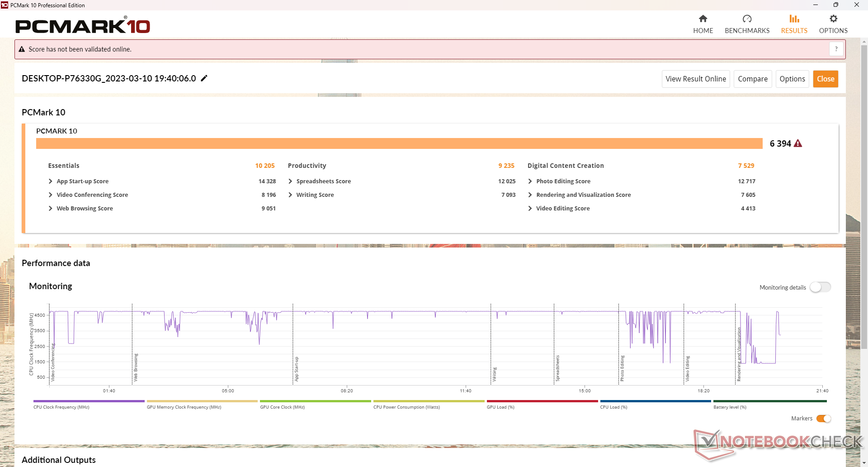
Task: Click the Essentials score 10 205
Action: tap(265, 166)
